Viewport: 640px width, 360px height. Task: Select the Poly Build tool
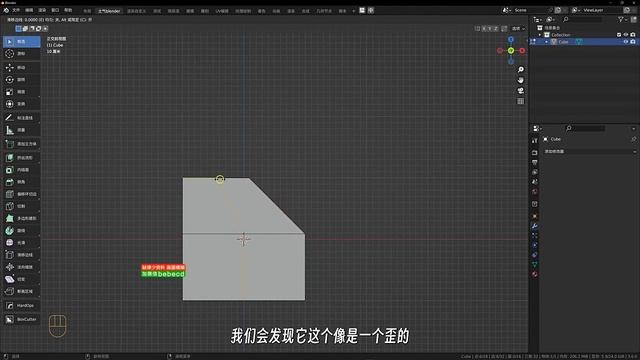tap(22, 218)
